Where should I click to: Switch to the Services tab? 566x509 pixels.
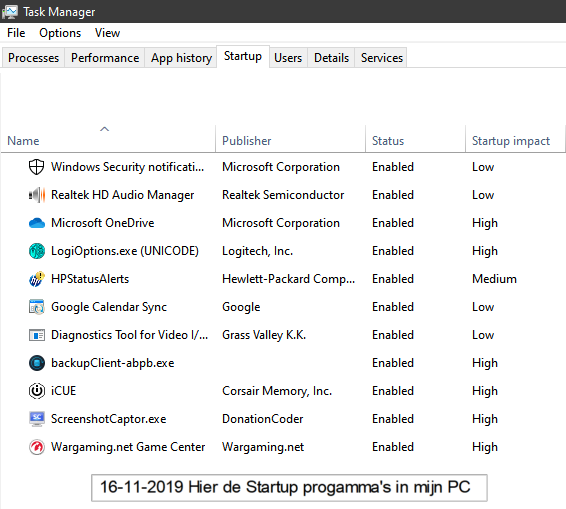[382, 58]
